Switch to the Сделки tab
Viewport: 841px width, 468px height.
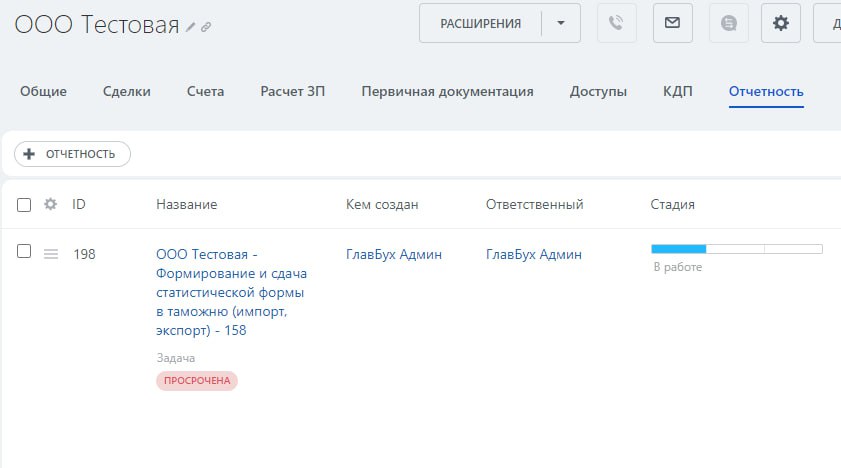(x=127, y=92)
